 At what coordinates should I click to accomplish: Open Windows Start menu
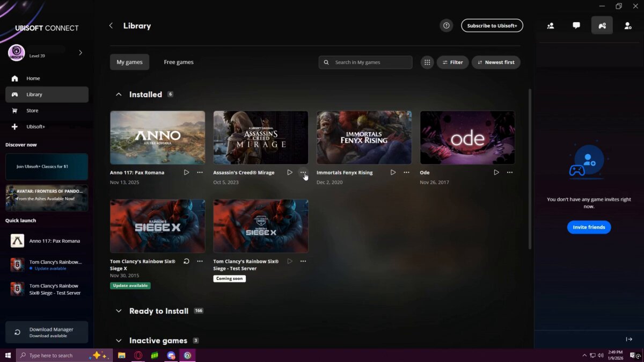(x=8, y=355)
